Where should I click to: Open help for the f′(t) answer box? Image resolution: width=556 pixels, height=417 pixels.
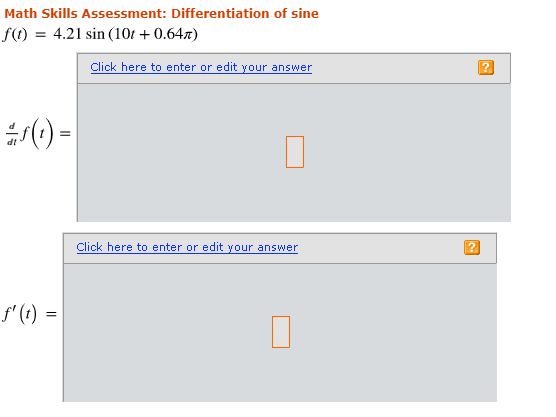pyautogui.click(x=472, y=248)
